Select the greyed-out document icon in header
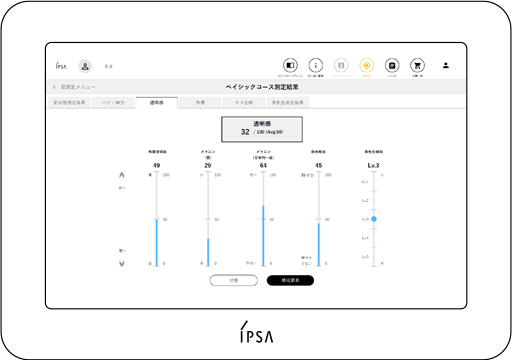 click(x=341, y=65)
